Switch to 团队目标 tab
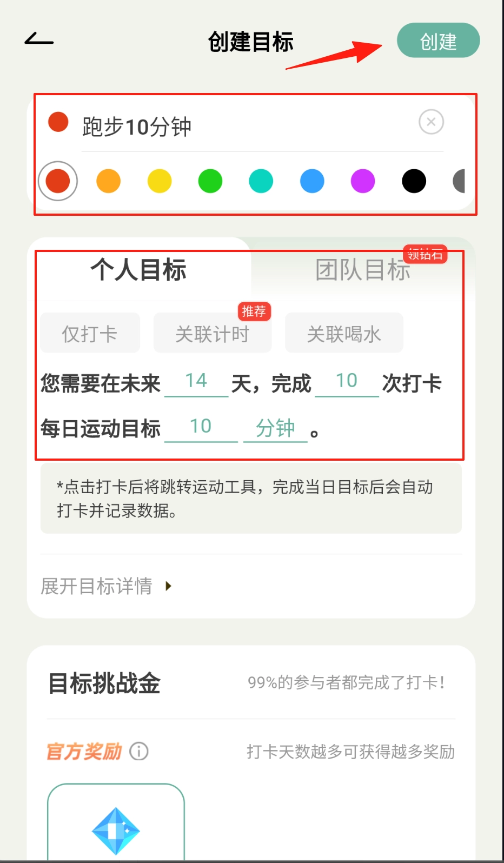This screenshot has width=504, height=863. 363,269
